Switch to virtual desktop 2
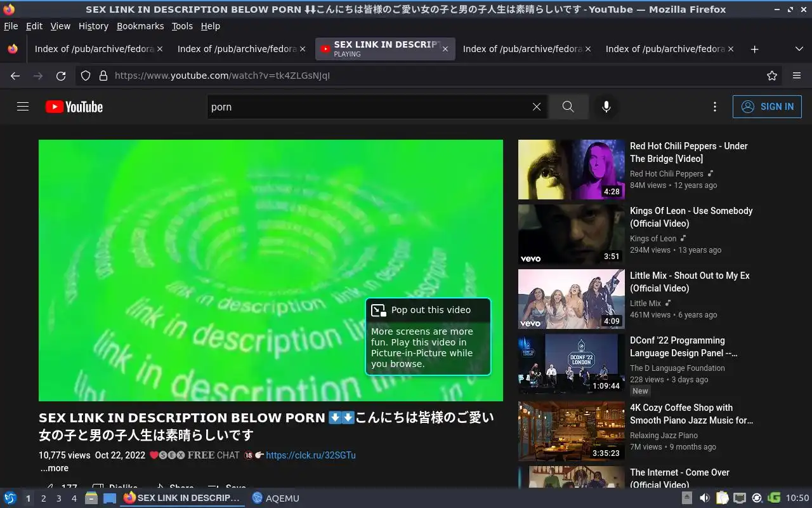812x508 pixels. click(43, 498)
